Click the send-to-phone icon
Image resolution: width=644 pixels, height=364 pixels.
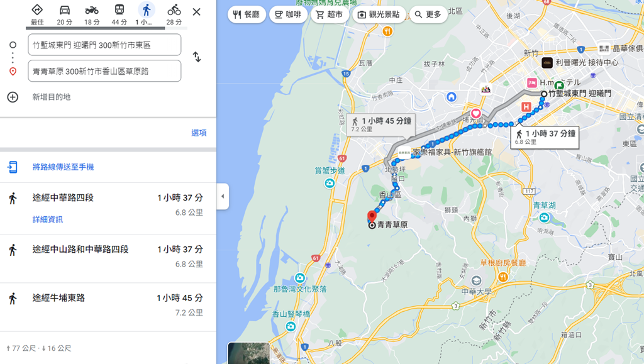tap(13, 167)
